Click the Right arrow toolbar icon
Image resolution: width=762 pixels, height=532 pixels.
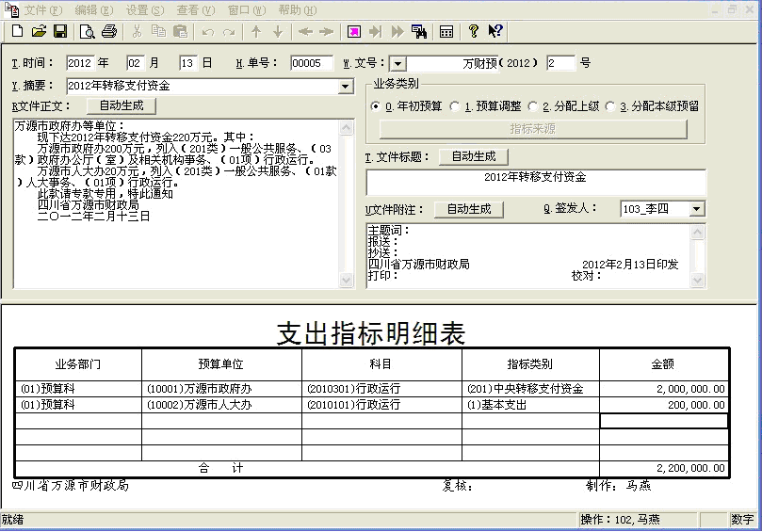(326, 32)
